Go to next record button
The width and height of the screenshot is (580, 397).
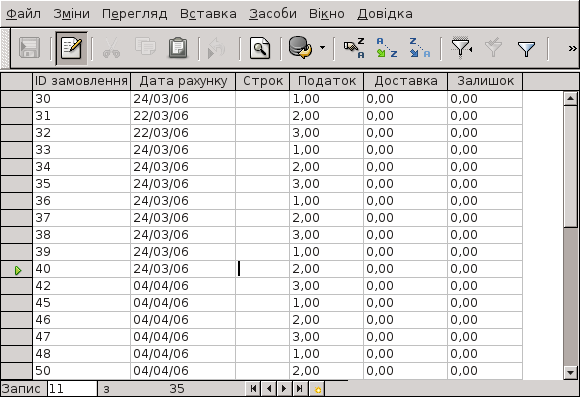coord(284,388)
